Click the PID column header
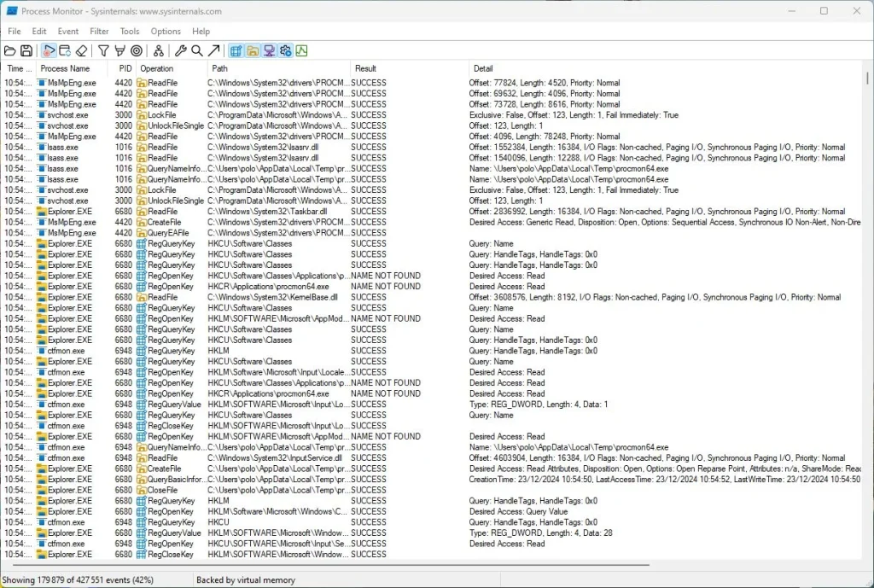The width and height of the screenshot is (874, 588). click(x=121, y=68)
